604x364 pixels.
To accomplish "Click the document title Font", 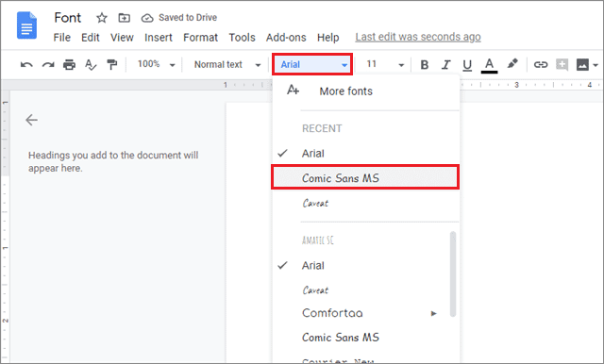I will coord(67,18).
